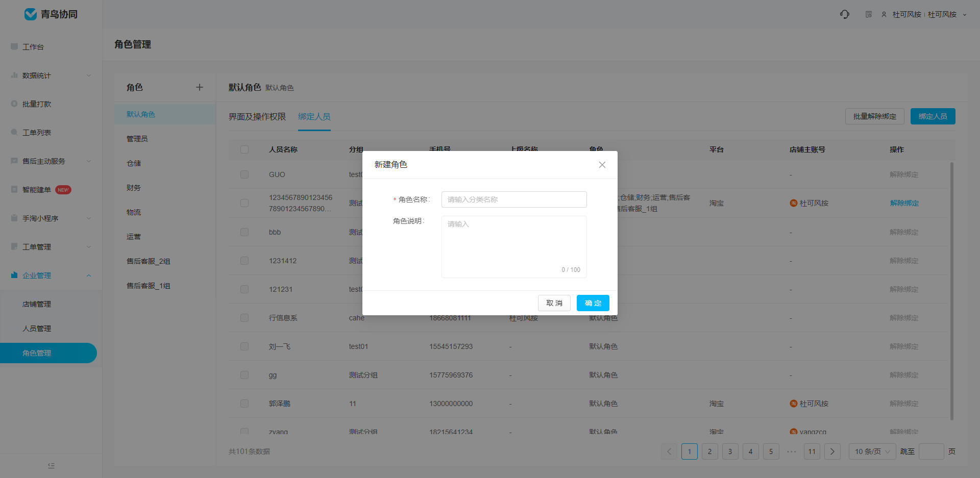Check the box for 刘一飞 row
Viewport: 980px width, 478px height.
click(x=244, y=346)
